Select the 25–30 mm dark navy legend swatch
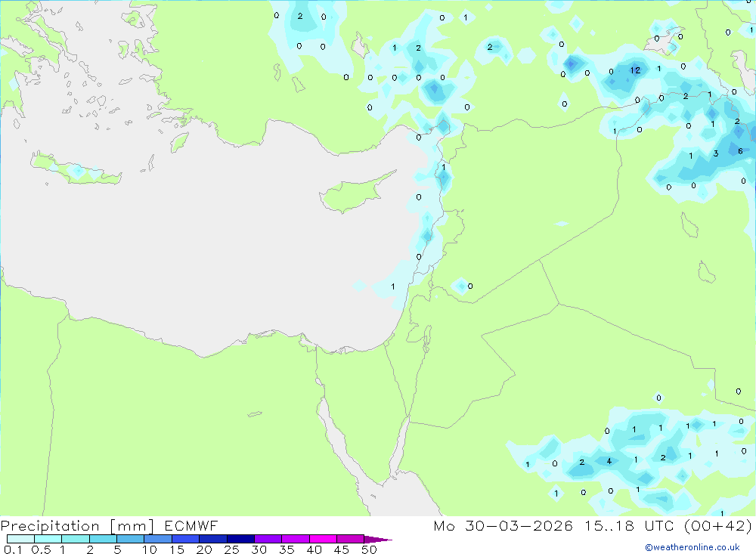The height and width of the screenshot is (554, 756). tap(240, 539)
